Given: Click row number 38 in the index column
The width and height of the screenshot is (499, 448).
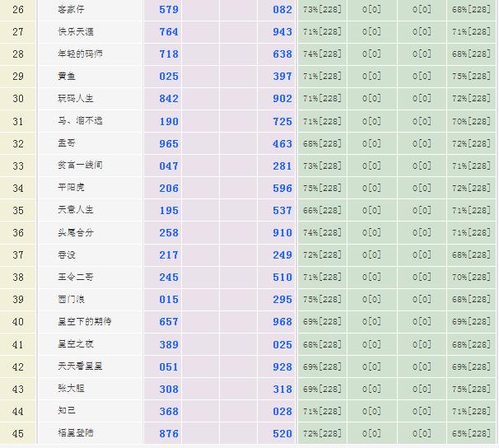Looking at the screenshot, I should click(x=18, y=278).
